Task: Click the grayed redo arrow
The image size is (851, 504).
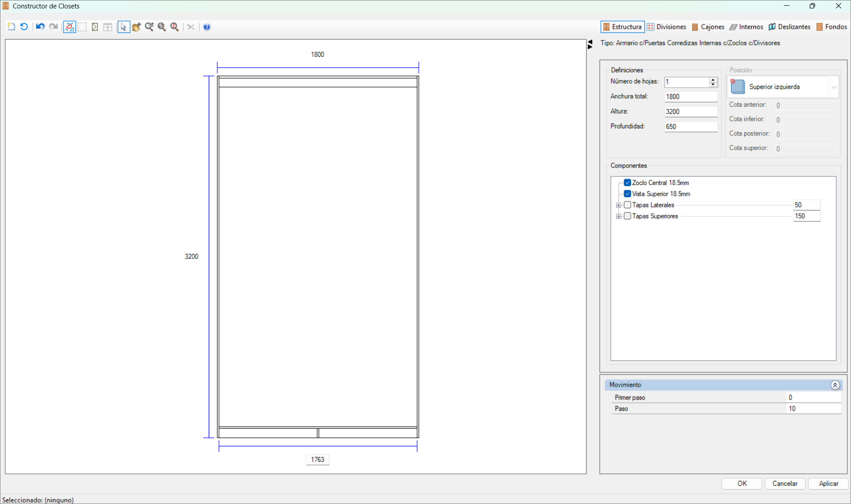Action: click(x=53, y=27)
